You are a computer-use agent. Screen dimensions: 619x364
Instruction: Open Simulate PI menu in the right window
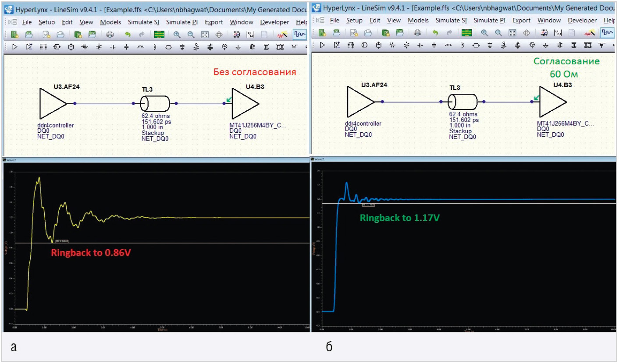491,20
